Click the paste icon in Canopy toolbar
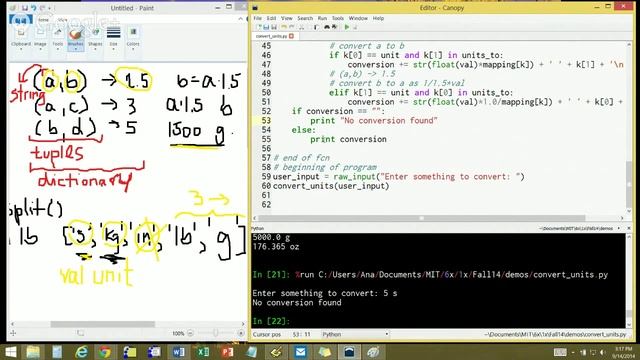This screenshot has height=360, width=640. [x=316, y=27]
